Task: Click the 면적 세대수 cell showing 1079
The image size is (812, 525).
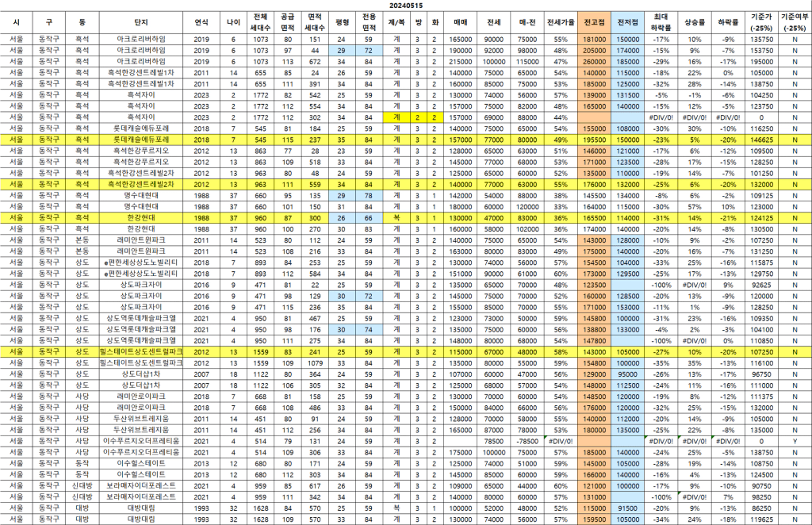Action: click(x=315, y=363)
